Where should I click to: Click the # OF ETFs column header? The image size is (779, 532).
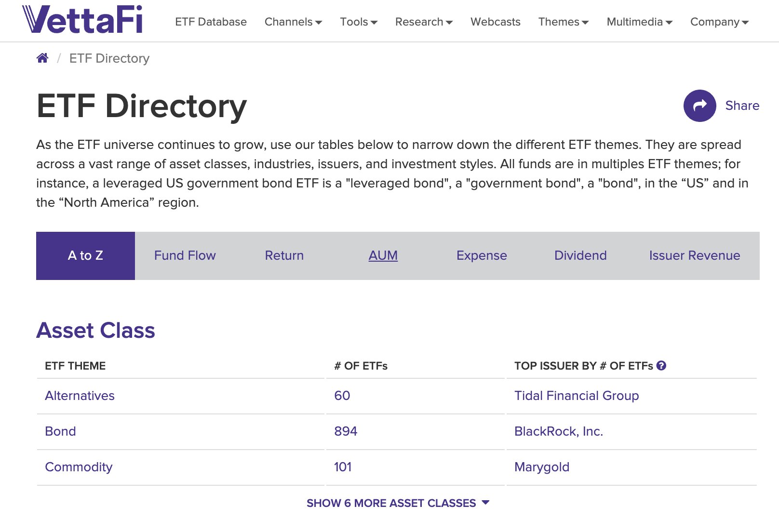click(361, 366)
